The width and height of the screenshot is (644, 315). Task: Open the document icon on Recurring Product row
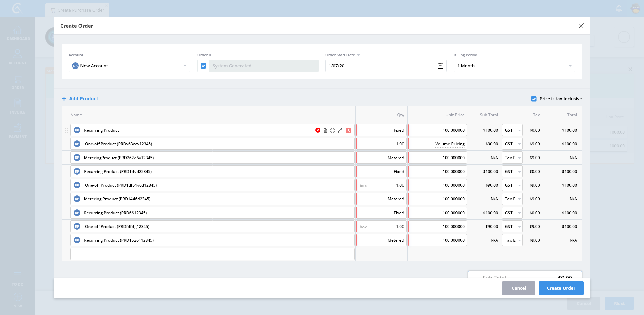click(x=325, y=130)
